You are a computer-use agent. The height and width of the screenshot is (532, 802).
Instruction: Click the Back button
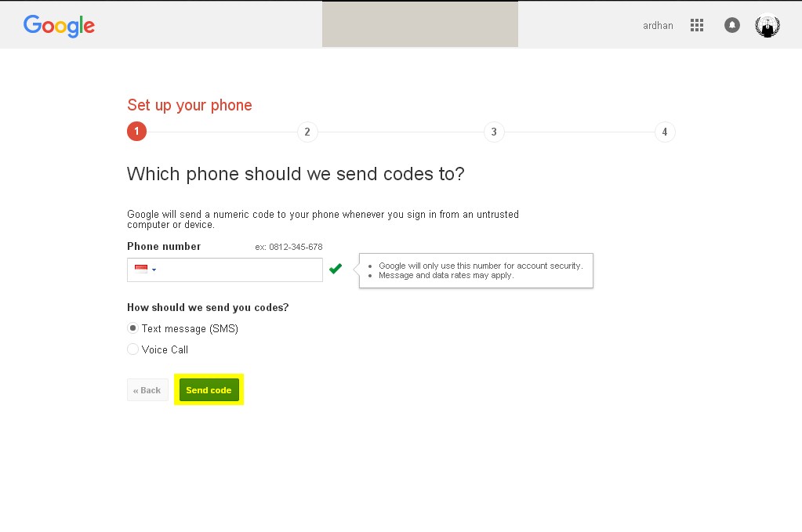click(147, 389)
